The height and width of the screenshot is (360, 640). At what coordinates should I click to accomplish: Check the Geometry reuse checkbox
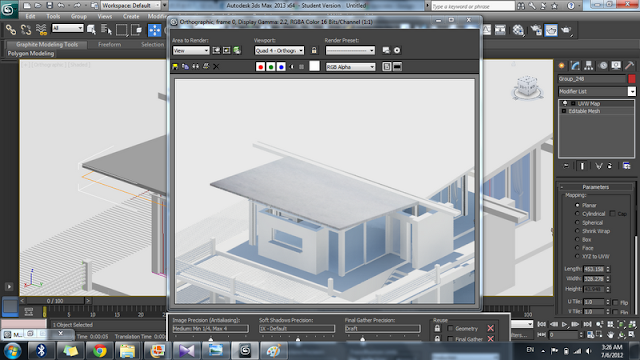pyautogui.click(x=450, y=329)
